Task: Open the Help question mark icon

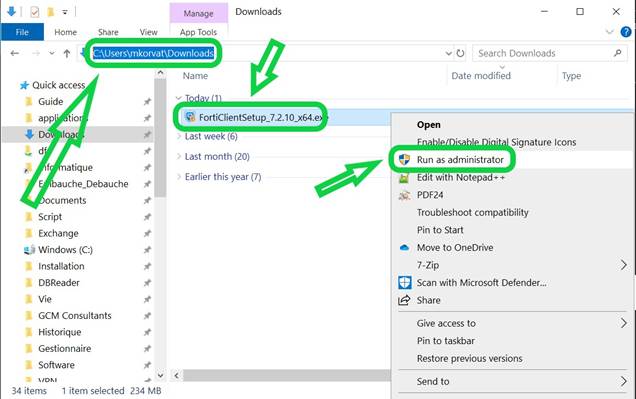Action: coord(626,32)
